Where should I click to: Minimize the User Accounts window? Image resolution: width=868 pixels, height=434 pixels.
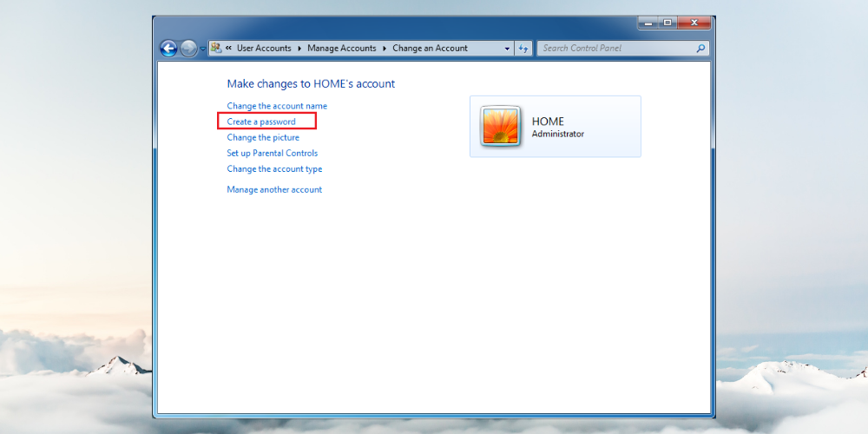[648, 23]
